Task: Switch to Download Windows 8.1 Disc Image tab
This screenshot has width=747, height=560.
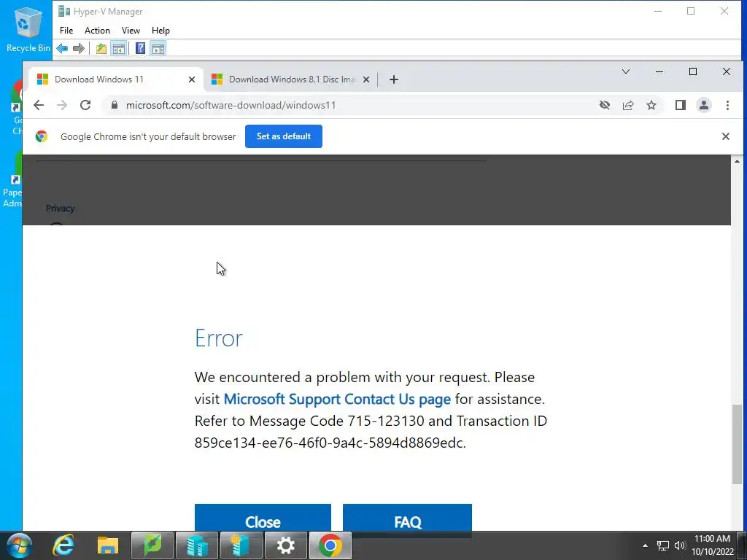Action: tap(292, 79)
